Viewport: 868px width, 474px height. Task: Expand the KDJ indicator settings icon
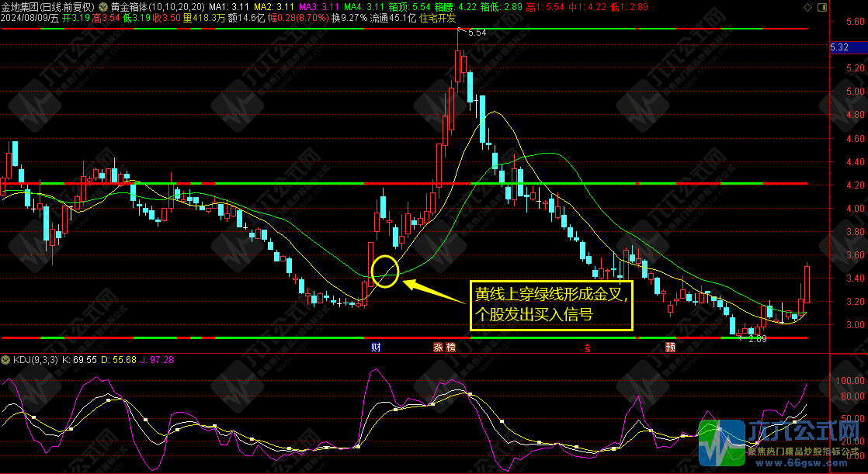tap(6, 361)
